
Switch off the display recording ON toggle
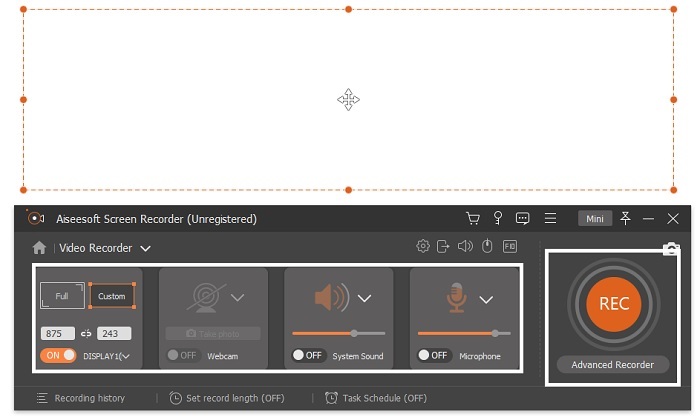click(58, 355)
